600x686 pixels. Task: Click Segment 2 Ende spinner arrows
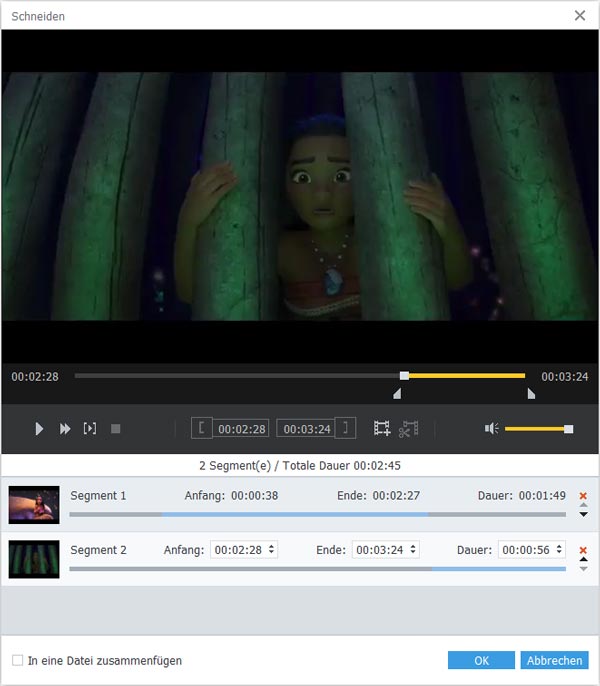click(x=413, y=550)
